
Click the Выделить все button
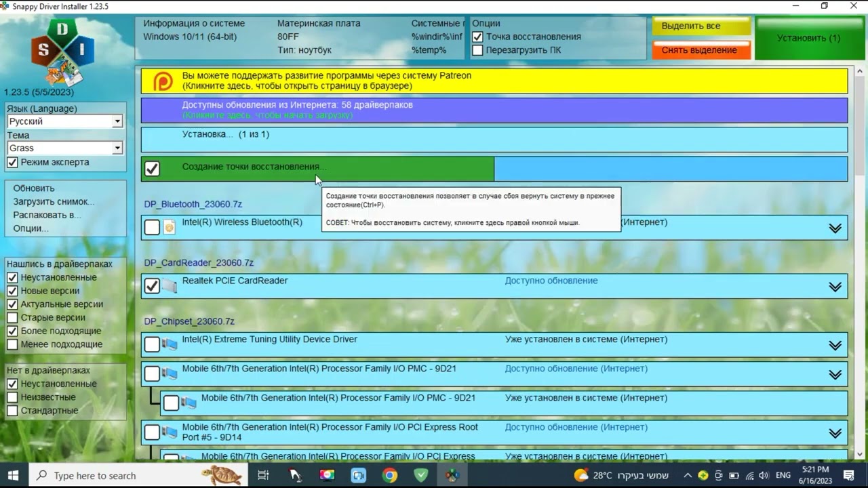pos(701,26)
